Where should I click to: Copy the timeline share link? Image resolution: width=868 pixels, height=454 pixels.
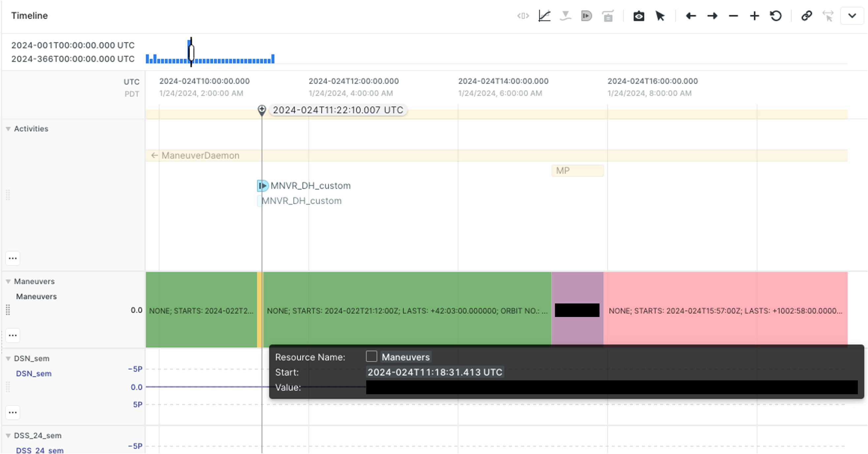click(x=807, y=16)
